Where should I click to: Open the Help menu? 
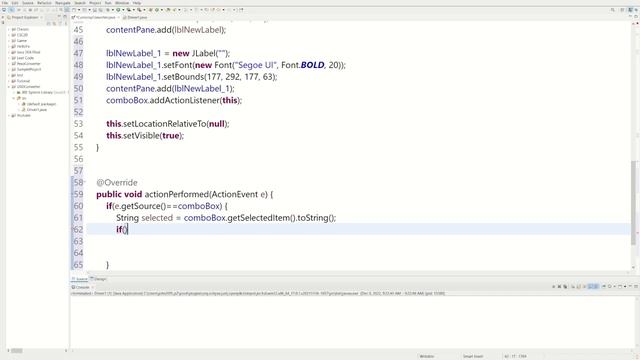pyautogui.click(x=137, y=3)
